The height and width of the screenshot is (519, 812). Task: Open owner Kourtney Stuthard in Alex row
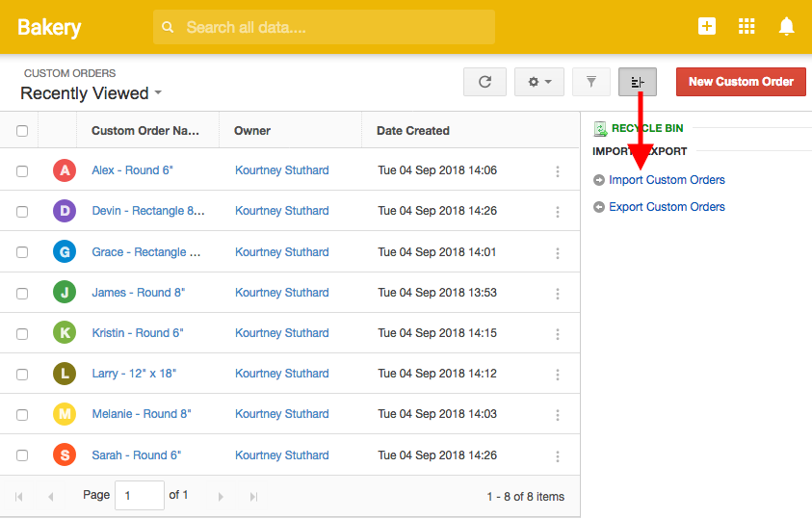click(x=281, y=170)
